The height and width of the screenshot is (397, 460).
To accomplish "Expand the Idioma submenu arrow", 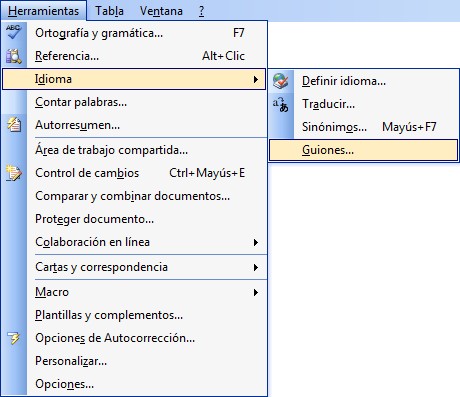I will pyautogui.click(x=256, y=79).
